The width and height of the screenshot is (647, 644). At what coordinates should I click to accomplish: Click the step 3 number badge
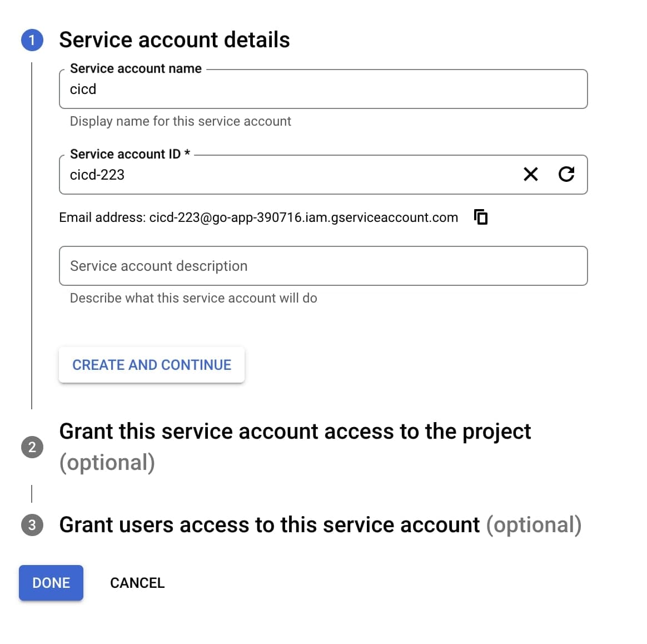[32, 525]
